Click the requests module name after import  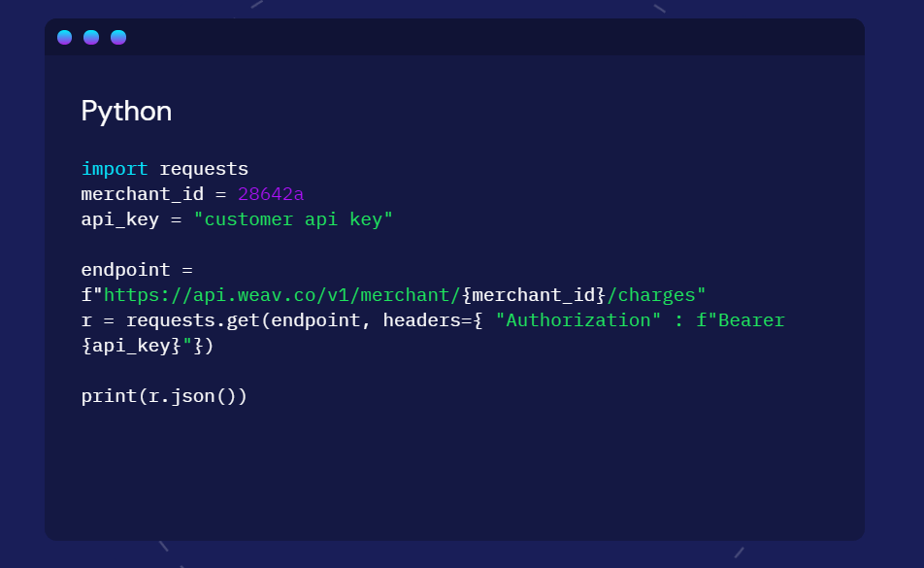pos(204,169)
